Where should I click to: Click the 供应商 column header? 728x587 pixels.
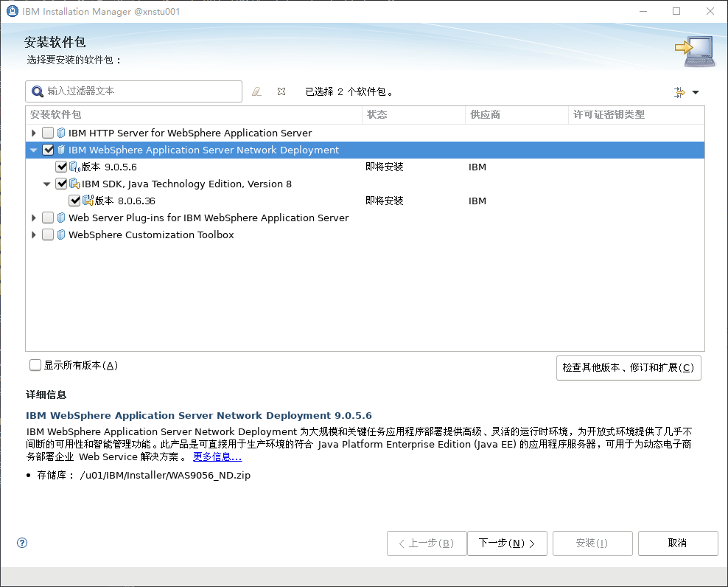[x=517, y=115]
